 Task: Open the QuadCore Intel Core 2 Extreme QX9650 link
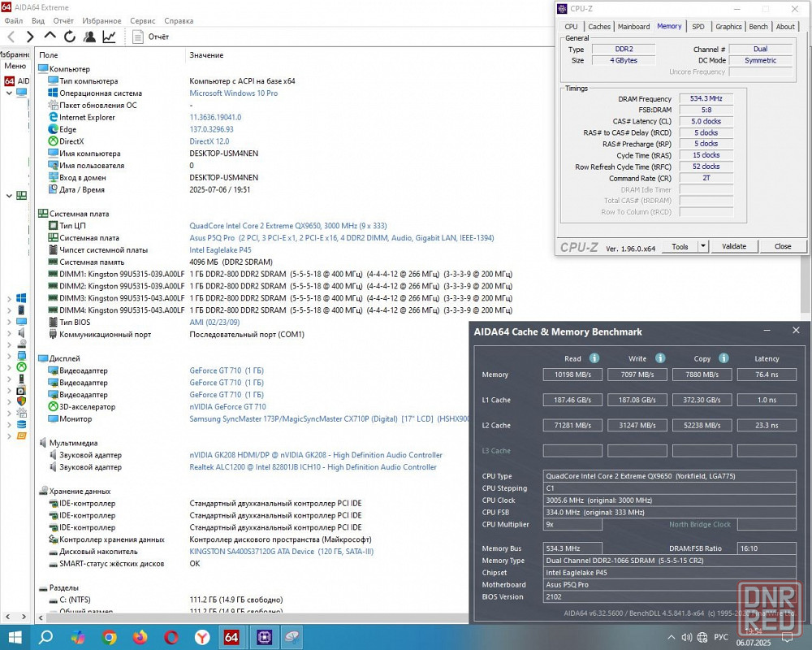point(288,226)
